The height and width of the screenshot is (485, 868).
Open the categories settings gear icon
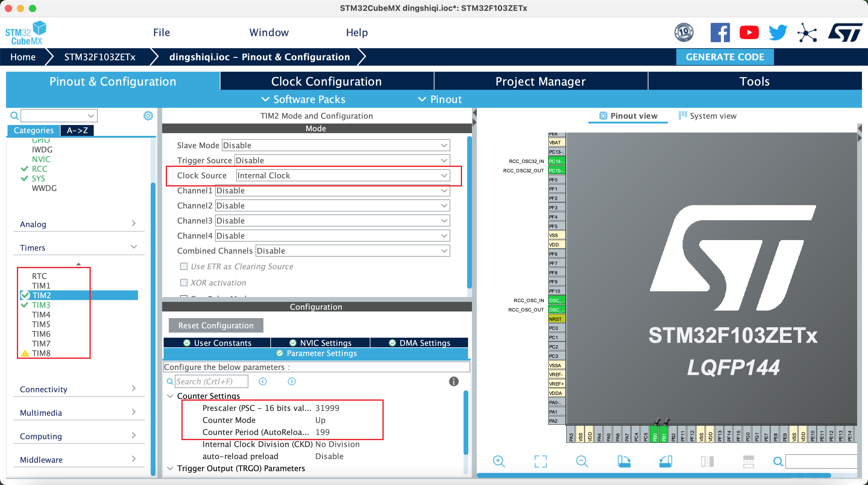pos(148,115)
